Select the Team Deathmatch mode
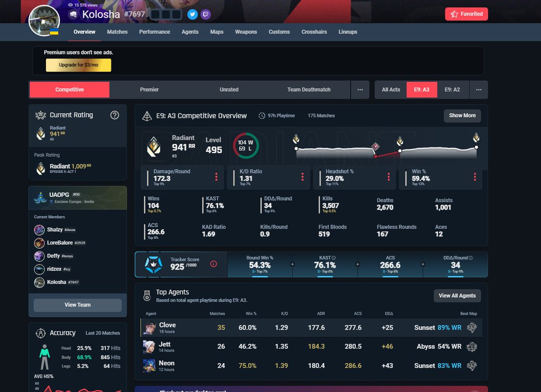Viewport: 541px width, 392px height. [x=309, y=90]
